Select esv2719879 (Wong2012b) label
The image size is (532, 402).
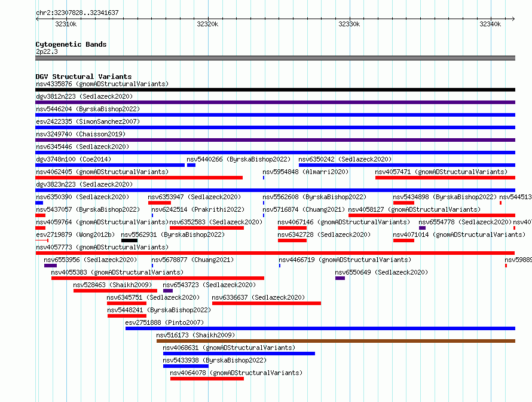tap(75, 234)
